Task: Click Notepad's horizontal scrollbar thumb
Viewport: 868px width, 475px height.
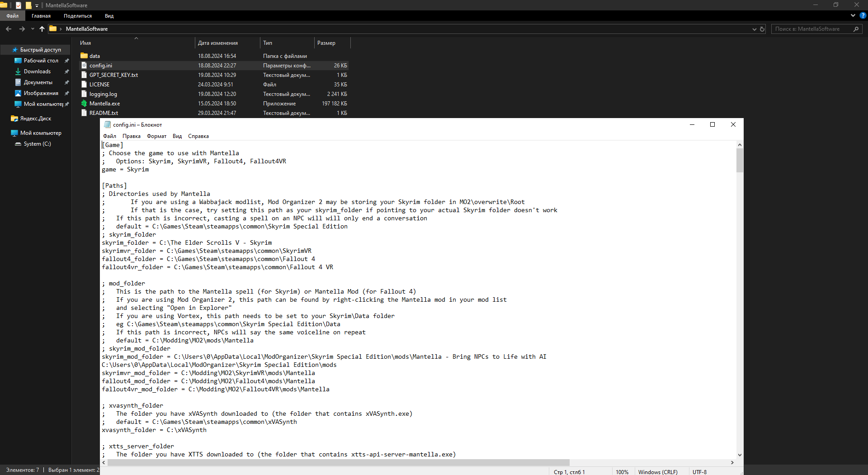Action: (338, 463)
